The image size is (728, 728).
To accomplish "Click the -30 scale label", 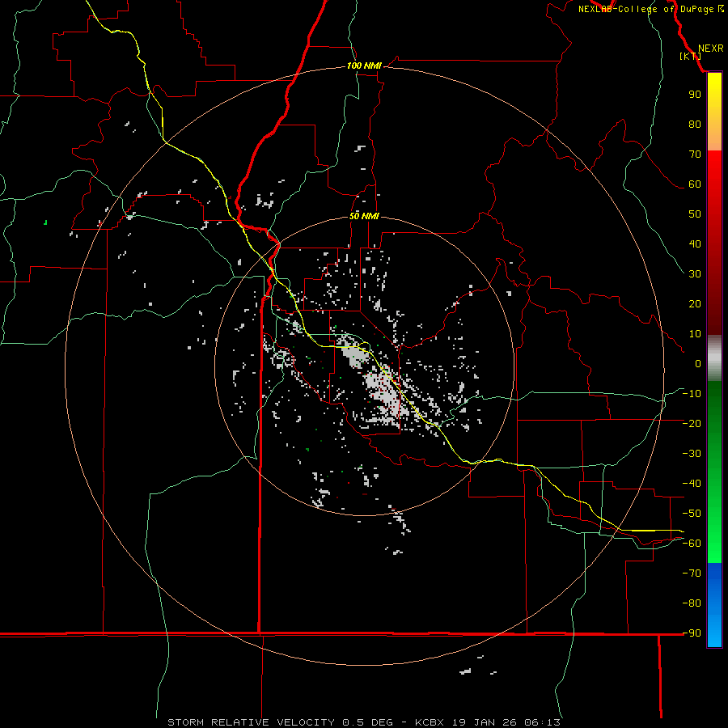I will [x=692, y=454].
